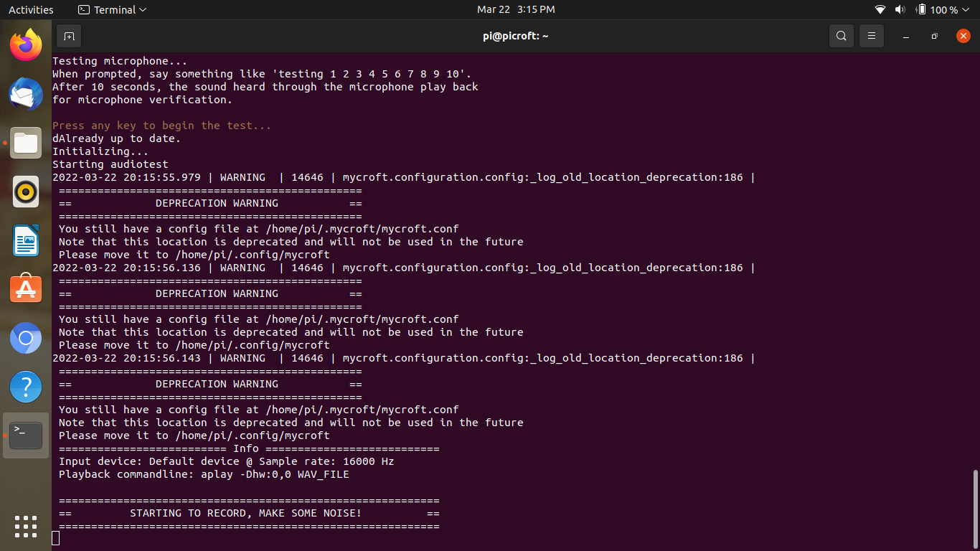Launch LibreOffice Writer from the dock
The height and width of the screenshot is (551, 980).
point(26,240)
